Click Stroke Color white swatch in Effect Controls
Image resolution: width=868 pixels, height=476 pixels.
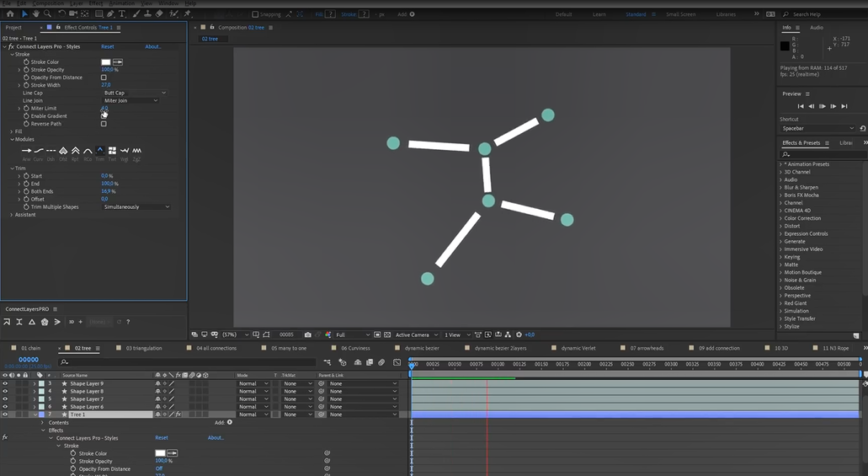pos(106,62)
